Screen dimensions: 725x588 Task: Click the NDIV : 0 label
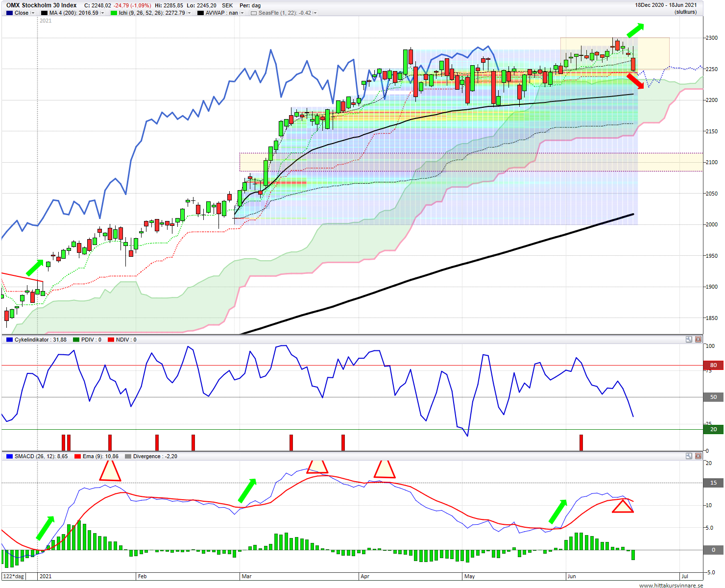pyautogui.click(x=126, y=340)
